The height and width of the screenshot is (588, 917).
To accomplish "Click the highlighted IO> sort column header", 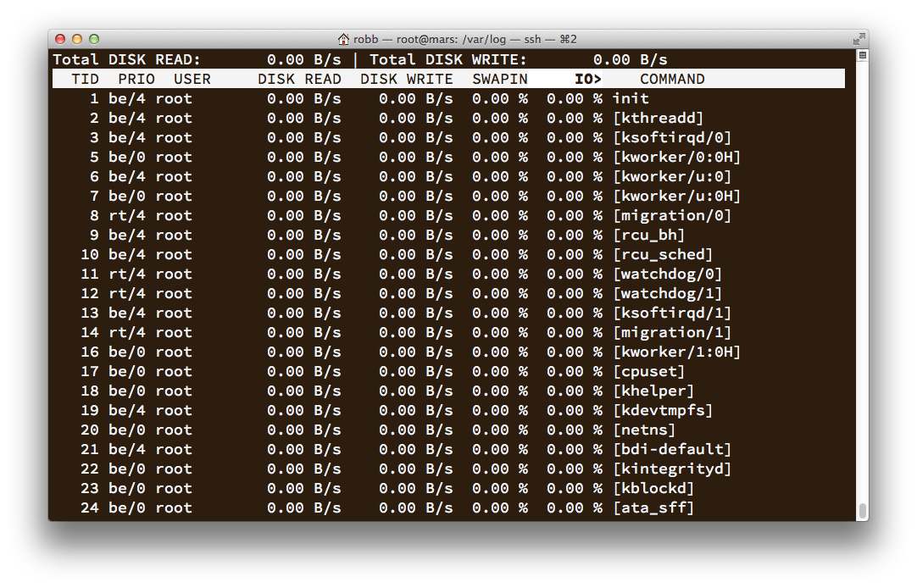I will point(587,79).
